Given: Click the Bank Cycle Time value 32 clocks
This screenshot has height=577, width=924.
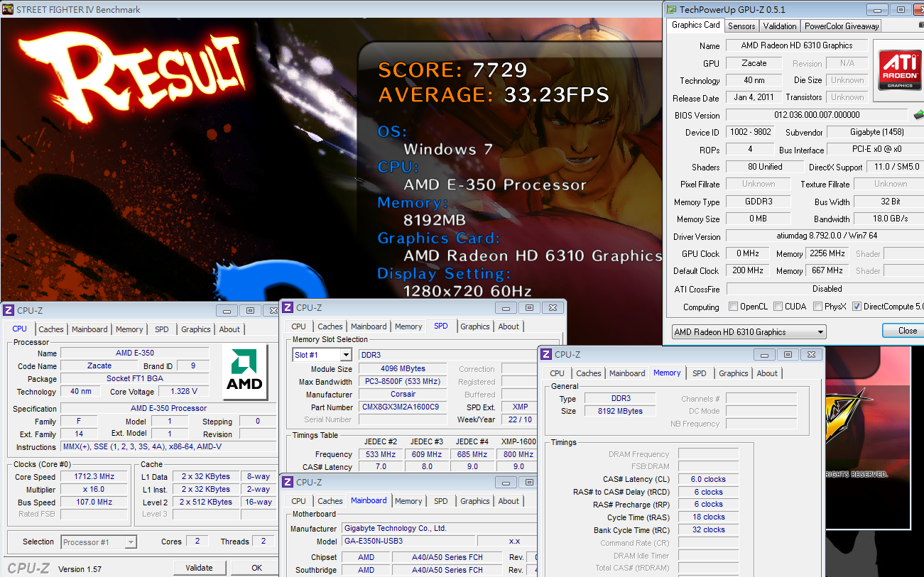Looking at the screenshot, I should (x=709, y=529).
